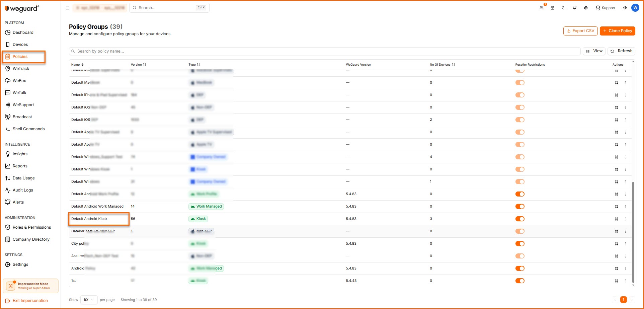
Task: Sort the table by Type column
Action: [x=194, y=65]
